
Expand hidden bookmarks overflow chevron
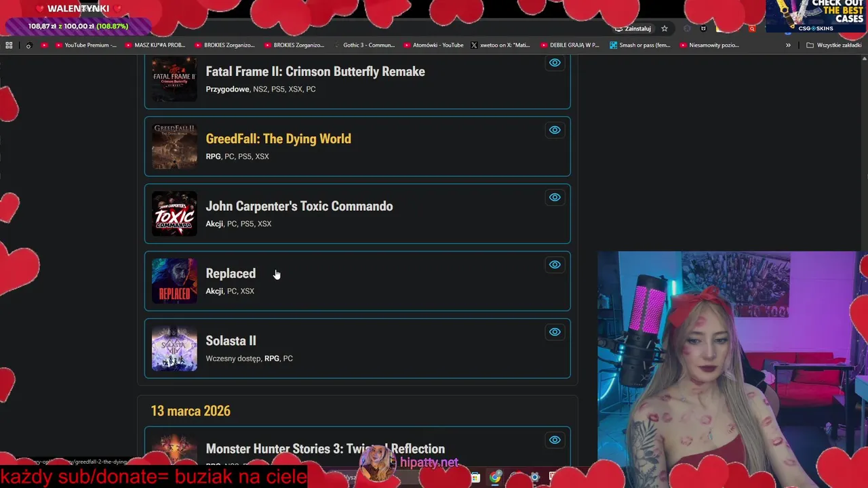[788, 45]
